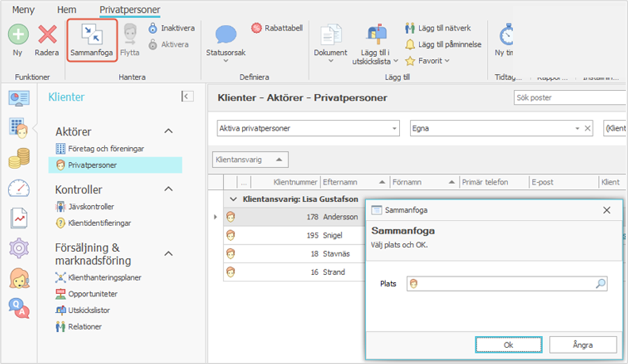Click the Sök poster search field
The image size is (628, 364).
[569, 97]
